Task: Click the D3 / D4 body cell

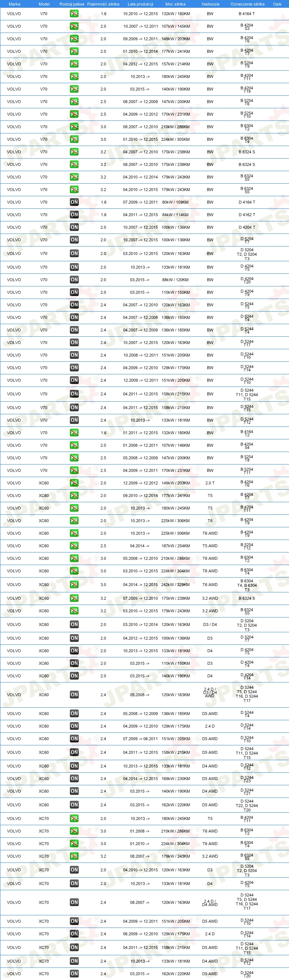Action: (210, 624)
